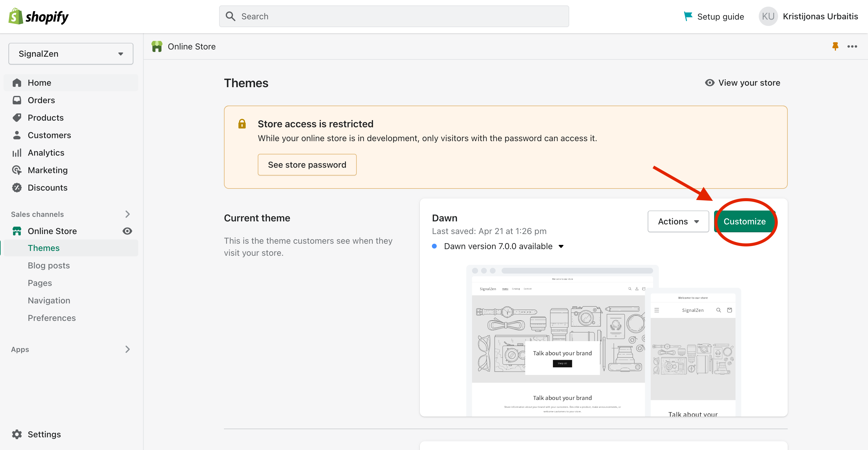The height and width of the screenshot is (450, 868).
Task: Expand Dawn version 7.0.0 available details
Action: click(561, 246)
